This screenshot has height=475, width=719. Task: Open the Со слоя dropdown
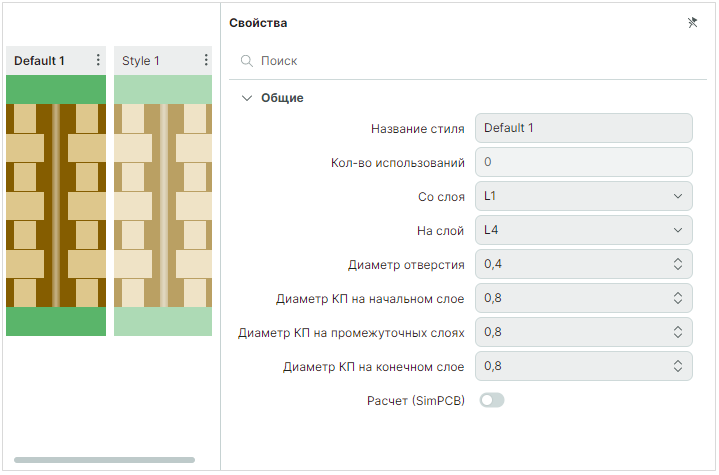[583, 196]
